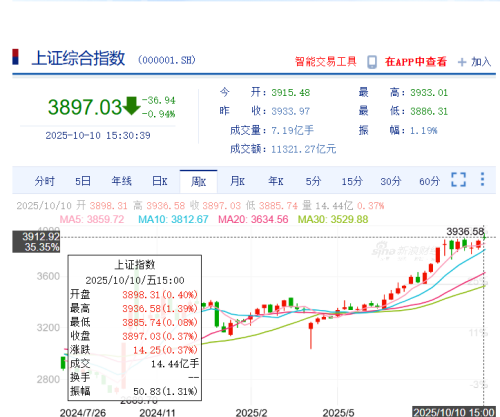500x417 pixels.
Task: Select the 周K tab
Action: coord(199,182)
